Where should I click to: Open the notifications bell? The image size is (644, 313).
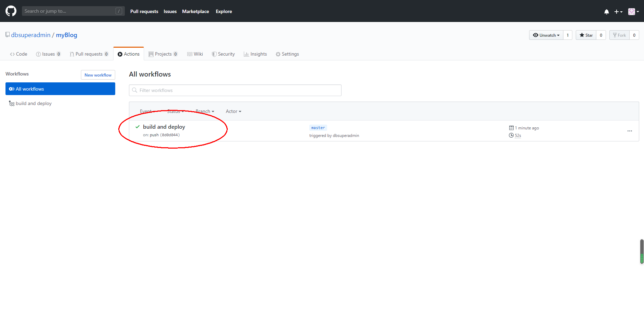point(607,12)
